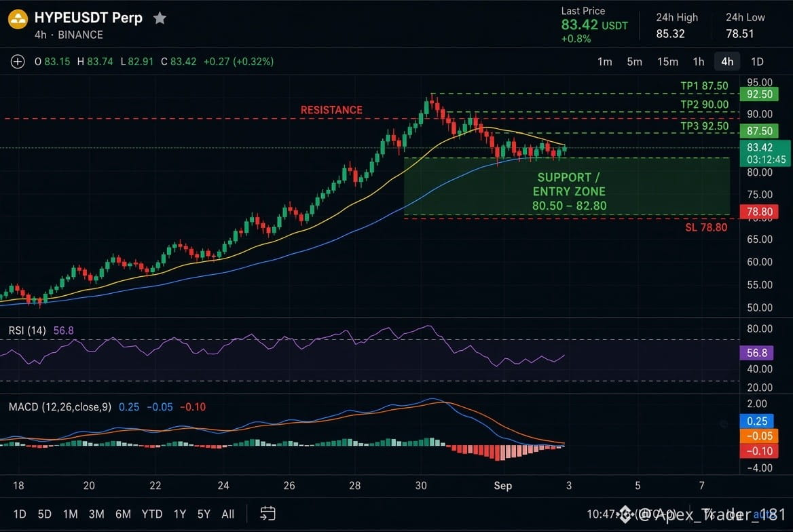Select the 15m timeframe
This screenshot has width=793, height=532.
pos(667,62)
